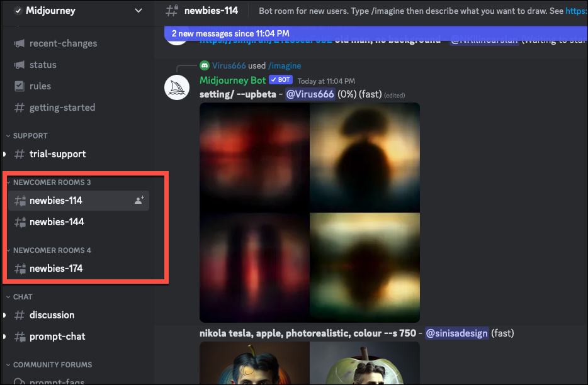Click the Midjourney Bot username
Screen dimensions: 588x385
(x=232, y=81)
